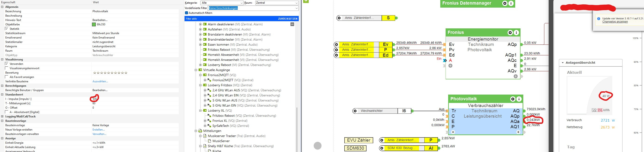The height and width of the screenshot is (152, 644).
Task: Click Musikserver Tracker document icon
Action: [205, 136]
